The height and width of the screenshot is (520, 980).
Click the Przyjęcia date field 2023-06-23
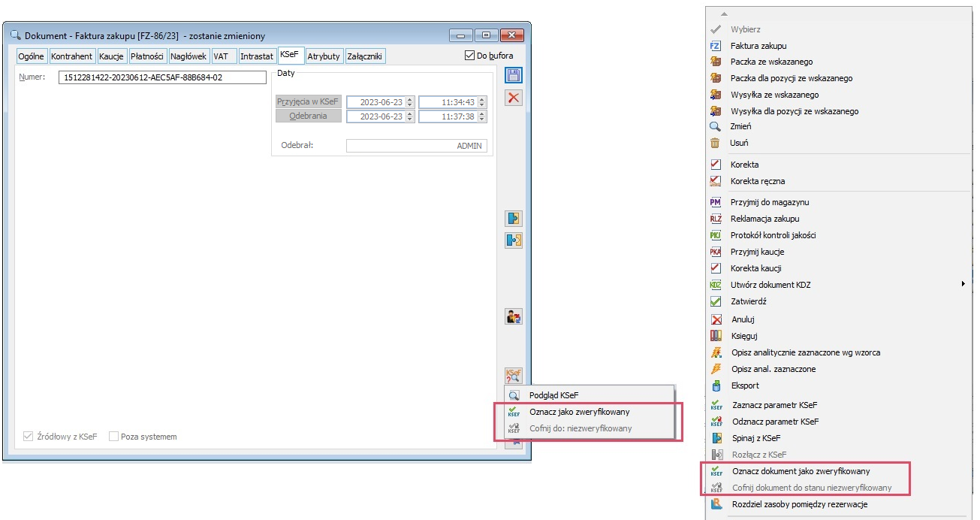[380, 101]
